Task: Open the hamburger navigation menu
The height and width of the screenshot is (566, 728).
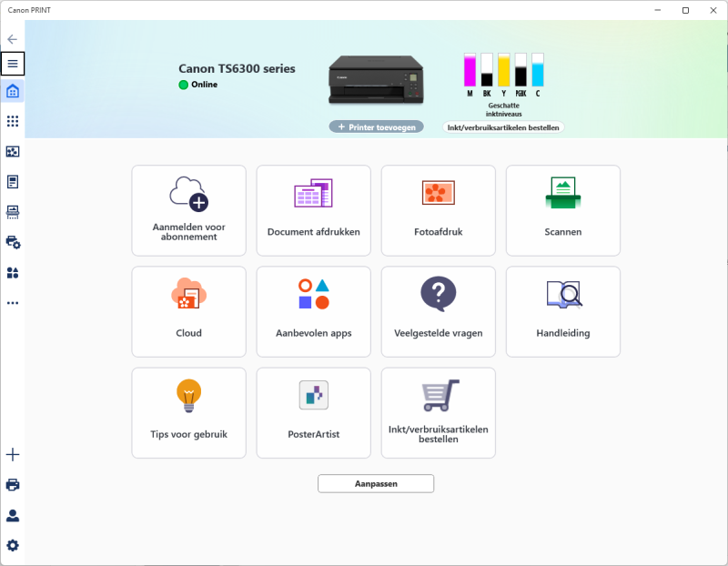Action: [13, 64]
